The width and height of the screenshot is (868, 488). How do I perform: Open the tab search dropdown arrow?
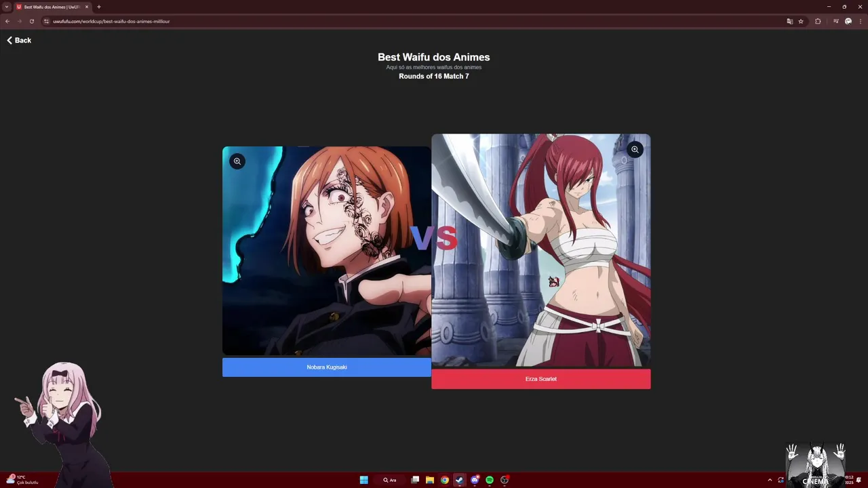tap(7, 7)
